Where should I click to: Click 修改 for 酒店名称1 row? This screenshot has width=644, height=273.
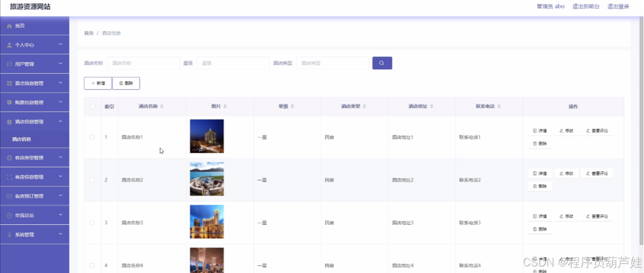click(566, 131)
